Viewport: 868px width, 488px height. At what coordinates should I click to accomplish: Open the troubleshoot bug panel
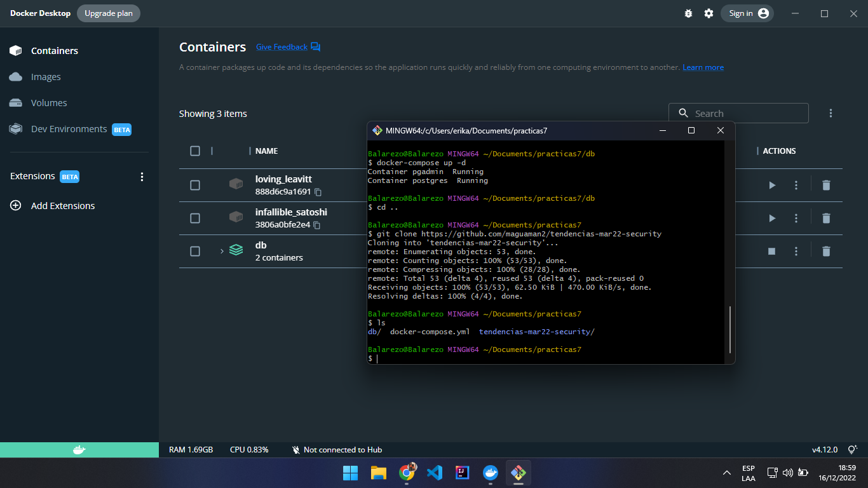pyautogui.click(x=688, y=13)
